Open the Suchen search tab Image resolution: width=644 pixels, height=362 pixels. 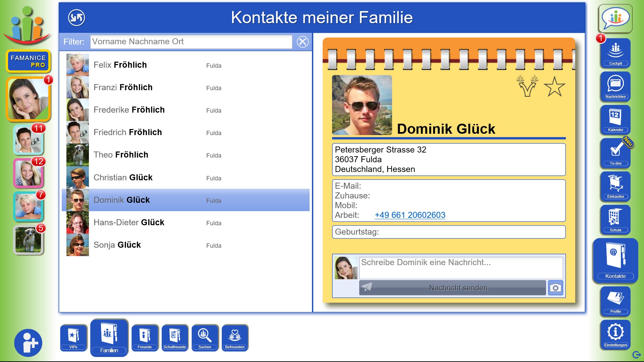205,337
